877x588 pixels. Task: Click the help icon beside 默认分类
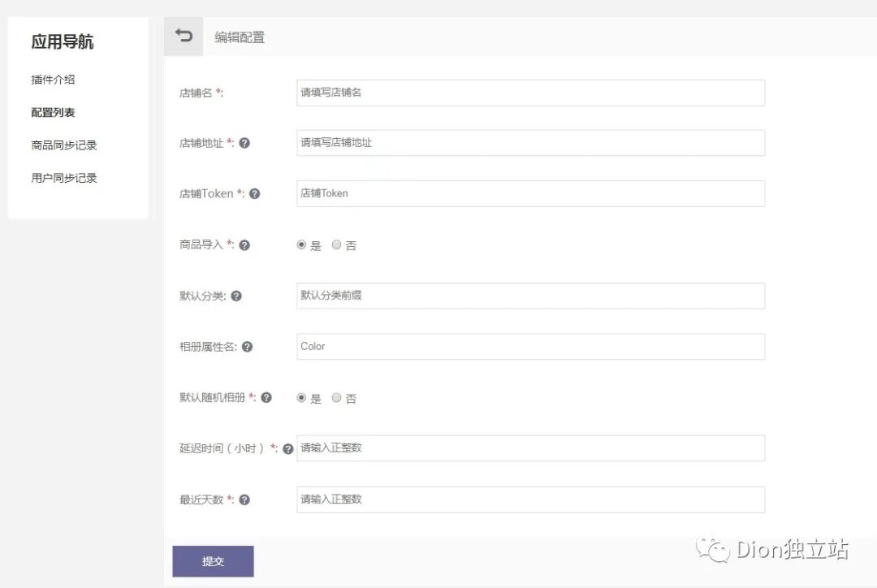235,296
